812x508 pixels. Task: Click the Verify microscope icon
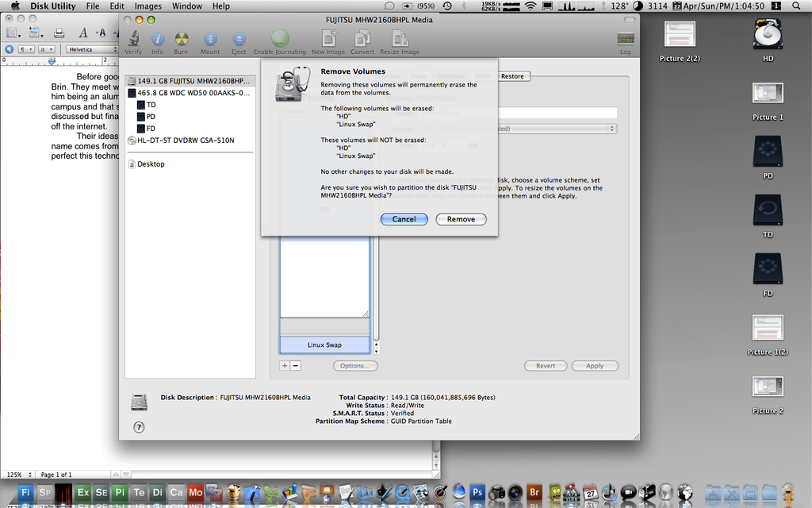(133, 39)
